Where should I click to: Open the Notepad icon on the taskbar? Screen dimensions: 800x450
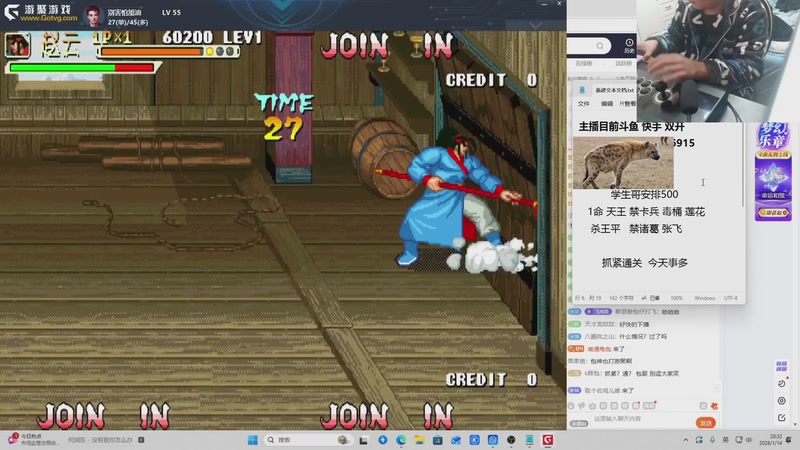[x=530, y=440]
